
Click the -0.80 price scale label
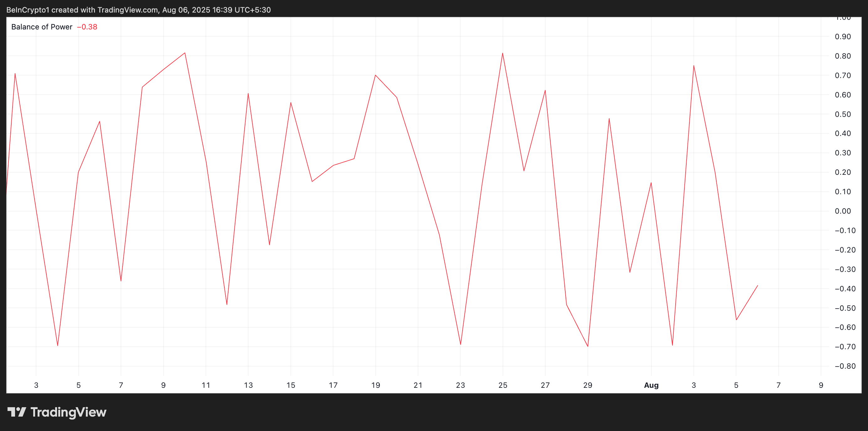pos(845,366)
